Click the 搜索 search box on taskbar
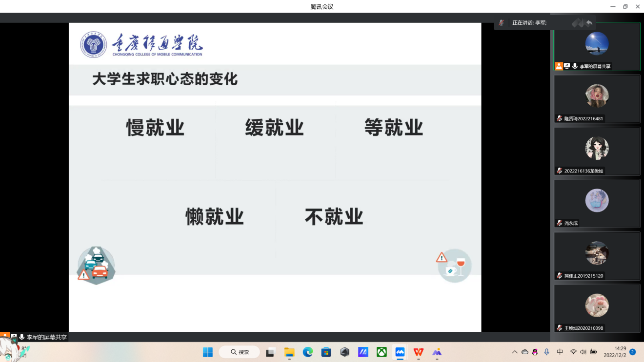The height and width of the screenshot is (362, 644). click(x=239, y=352)
